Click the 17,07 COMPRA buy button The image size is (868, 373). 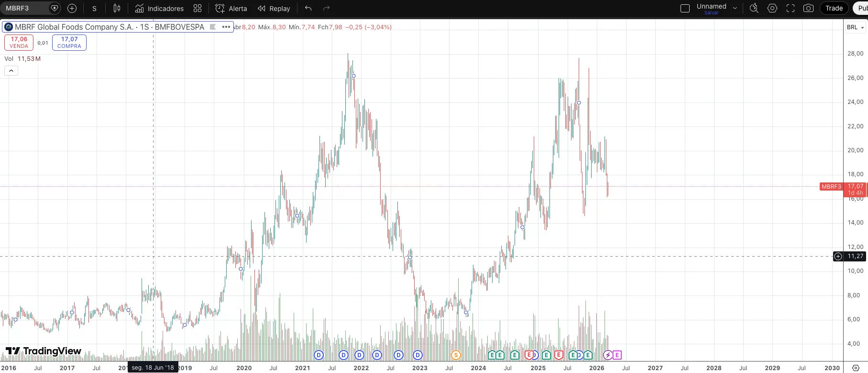click(69, 43)
